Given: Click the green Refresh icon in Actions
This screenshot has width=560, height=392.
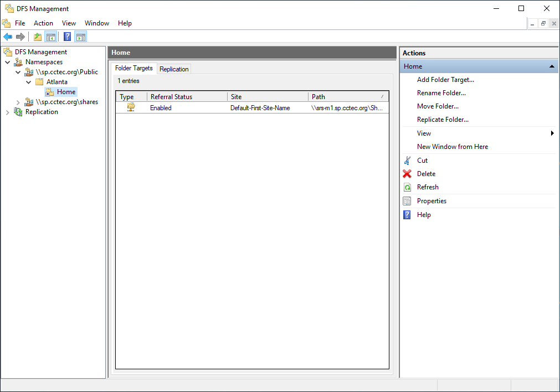Looking at the screenshot, I should coord(407,187).
